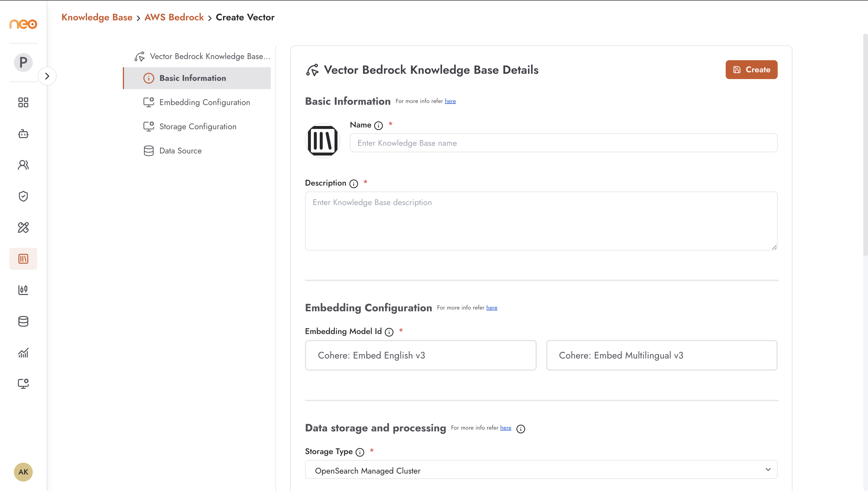The width and height of the screenshot is (868, 491).
Task: Focus the Knowledge Base name input
Action: click(x=563, y=143)
